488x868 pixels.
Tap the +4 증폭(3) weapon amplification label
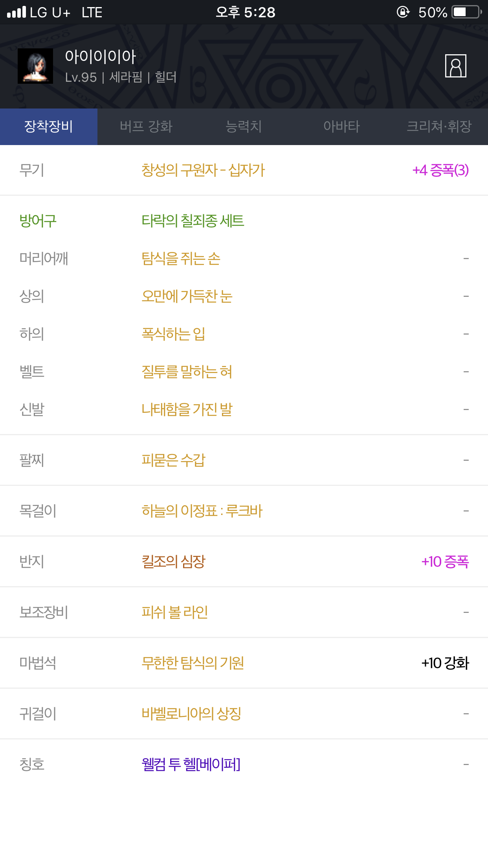[x=440, y=170]
